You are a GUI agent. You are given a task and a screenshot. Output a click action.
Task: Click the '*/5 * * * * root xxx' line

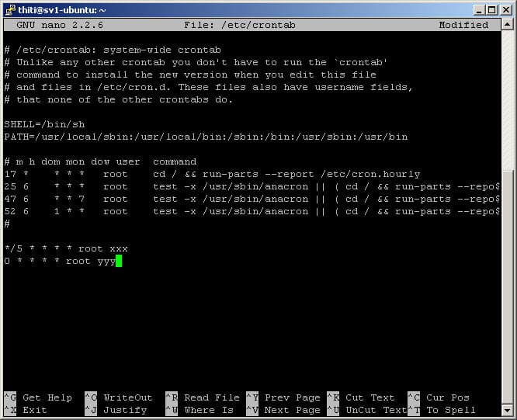[66, 248]
